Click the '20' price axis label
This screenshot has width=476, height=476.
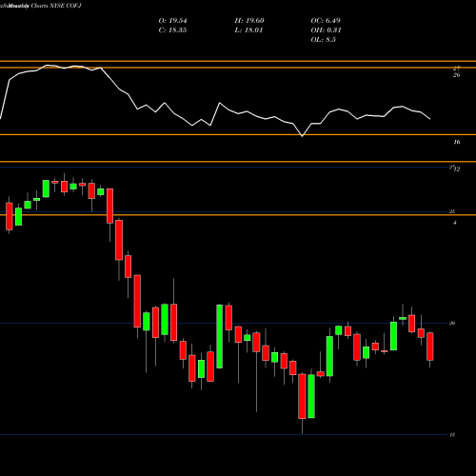[452, 323]
